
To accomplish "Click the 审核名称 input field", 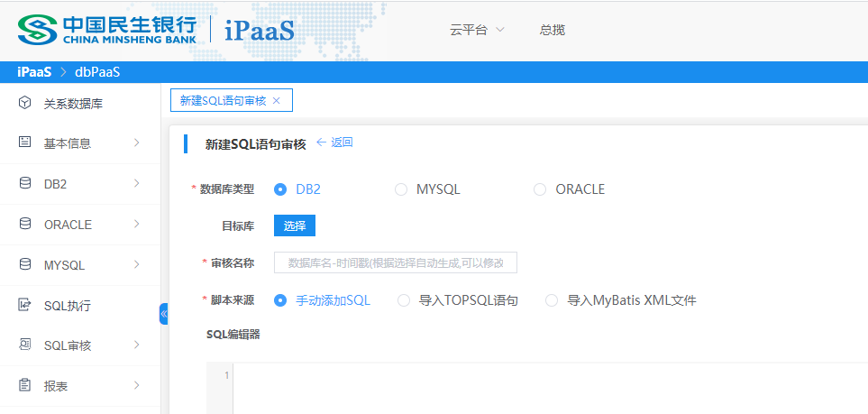I will click(x=396, y=262).
